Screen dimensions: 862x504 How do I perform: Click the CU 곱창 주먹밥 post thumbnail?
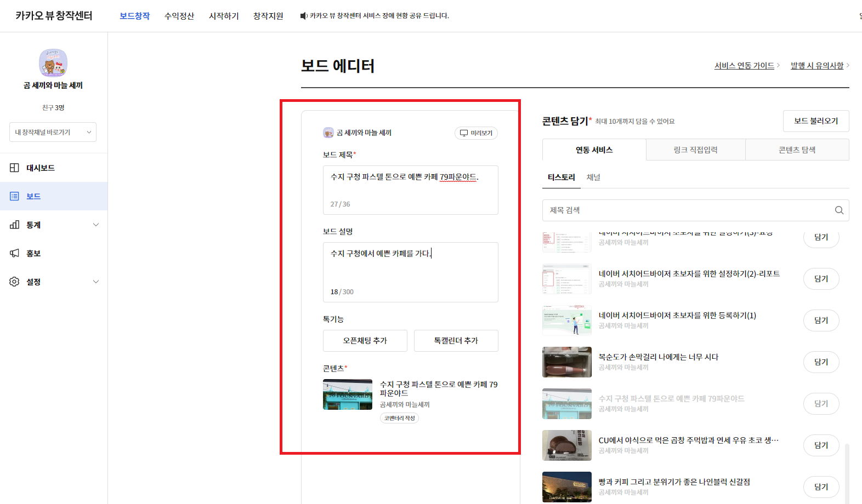[567, 445]
